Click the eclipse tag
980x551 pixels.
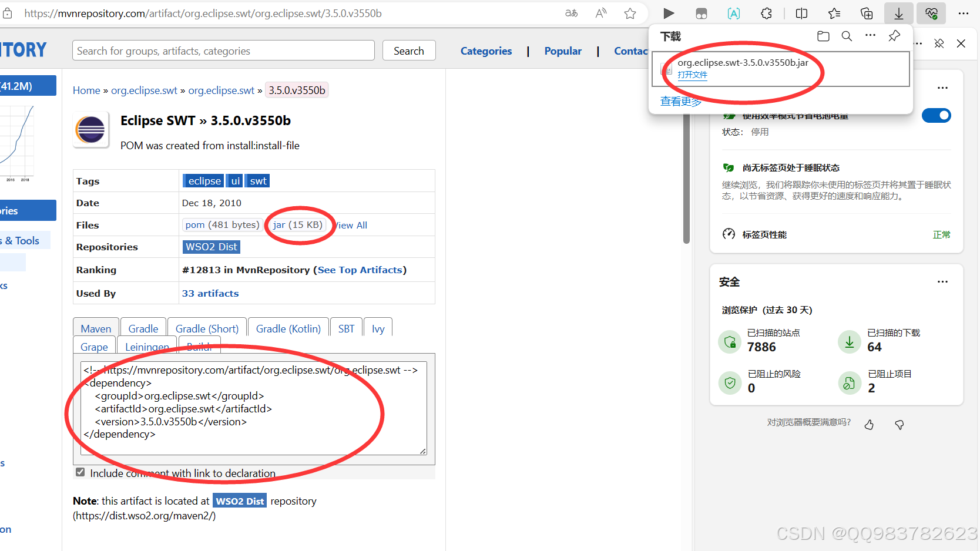pos(204,181)
